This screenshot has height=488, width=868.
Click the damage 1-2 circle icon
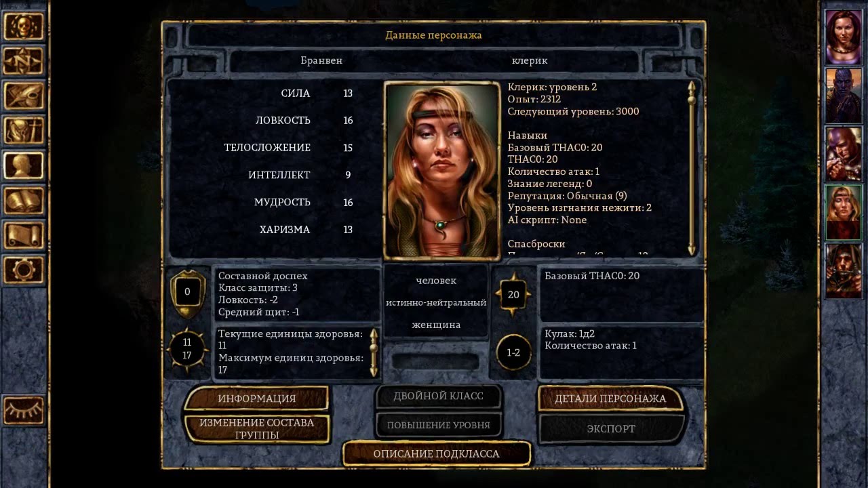513,352
